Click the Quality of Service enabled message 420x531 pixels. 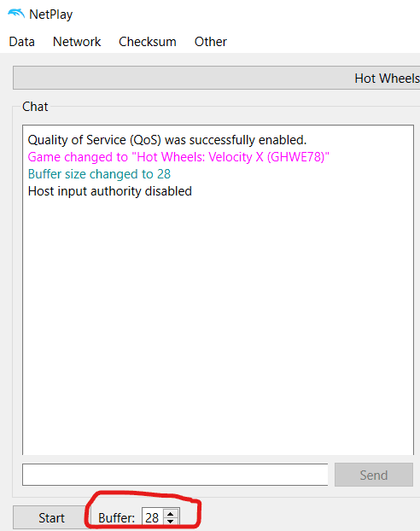point(167,140)
